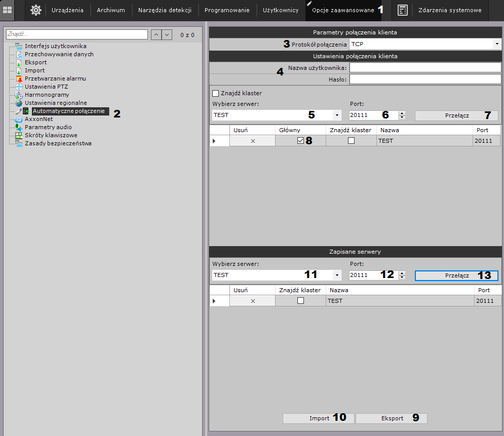Switch to the Narzędzia detekcji tab
The height and width of the screenshot is (436, 504).
(x=165, y=10)
